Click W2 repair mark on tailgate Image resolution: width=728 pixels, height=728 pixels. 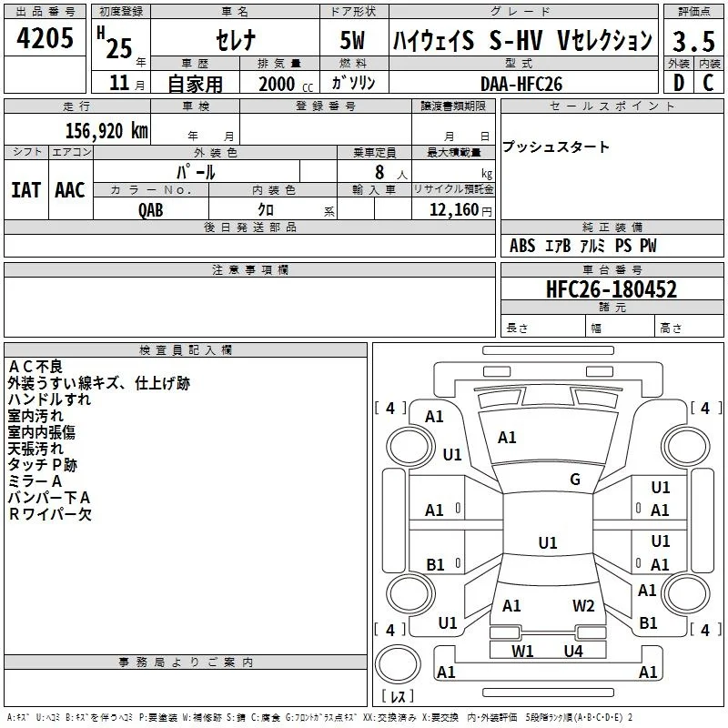(x=583, y=606)
